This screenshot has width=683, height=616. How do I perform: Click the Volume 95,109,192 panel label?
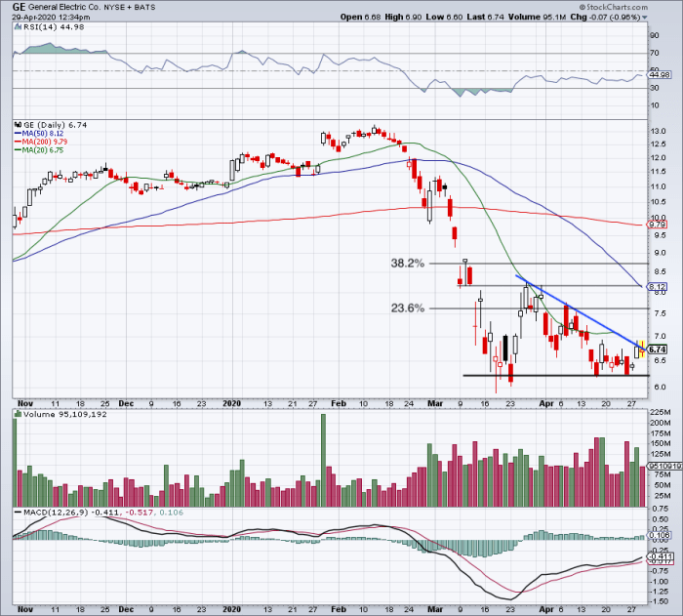tap(65, 414)
